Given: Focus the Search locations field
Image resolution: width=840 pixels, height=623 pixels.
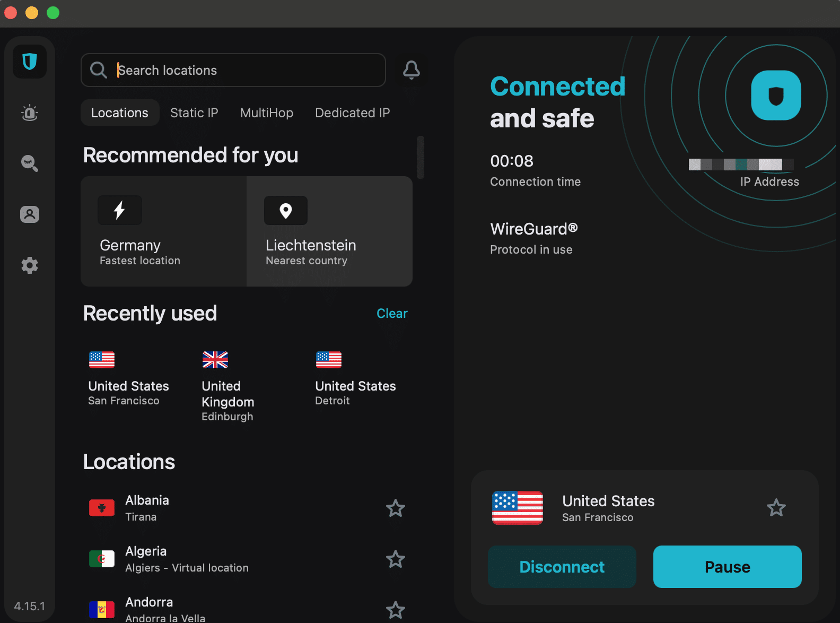Looking at the screenshot, I should (233, 70).
